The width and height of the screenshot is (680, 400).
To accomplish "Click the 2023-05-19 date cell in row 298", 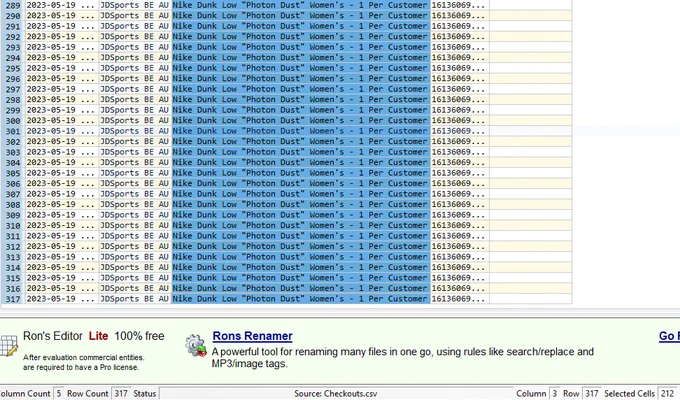I will [x=62, y=99].
